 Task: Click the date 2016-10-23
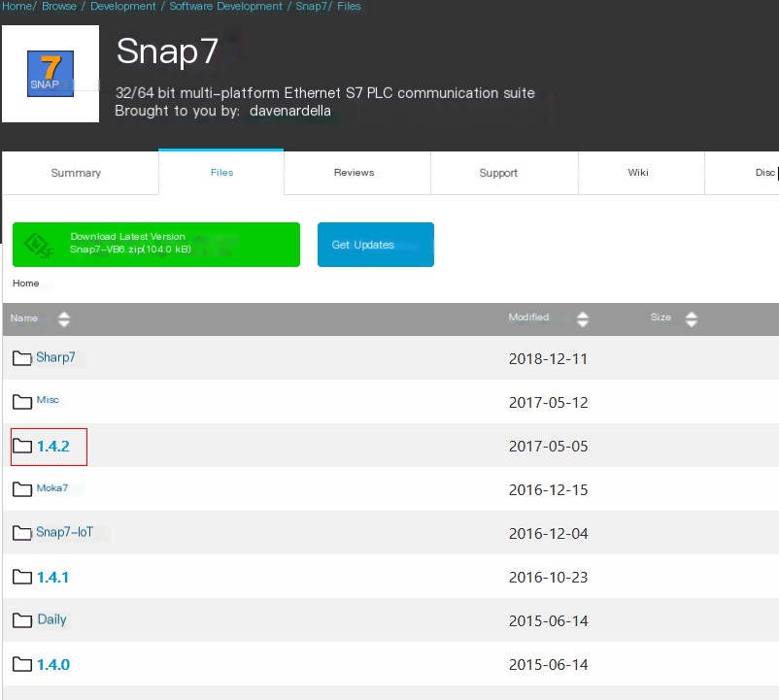tap(548, 578)
